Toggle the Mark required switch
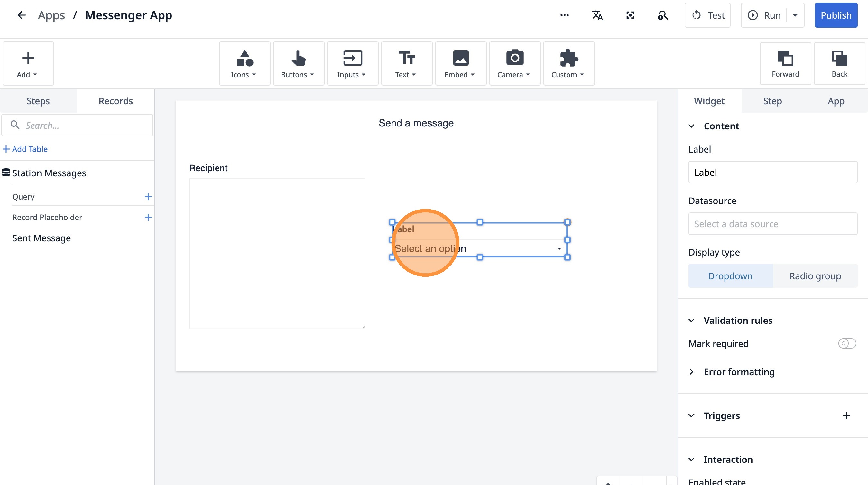The image size is (868, 485). [x=847, y=343]
